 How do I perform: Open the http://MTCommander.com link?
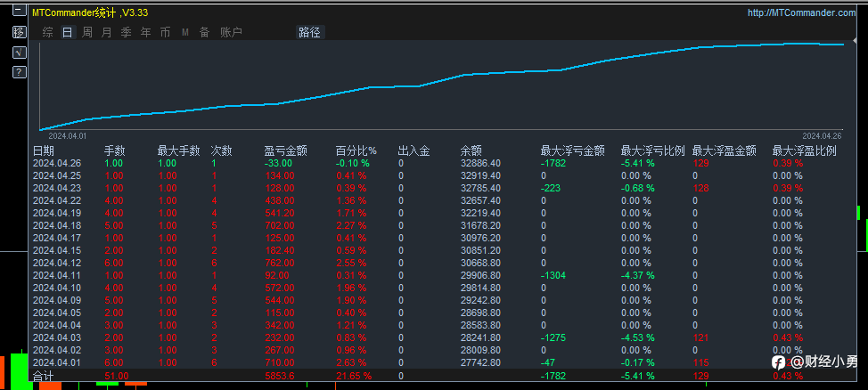coord(801,12)
